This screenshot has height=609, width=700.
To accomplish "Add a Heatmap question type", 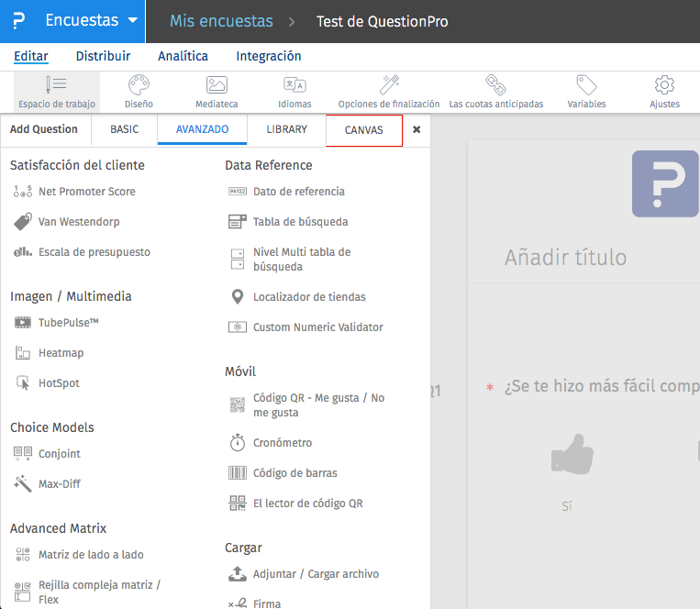I will pos(61,353).
